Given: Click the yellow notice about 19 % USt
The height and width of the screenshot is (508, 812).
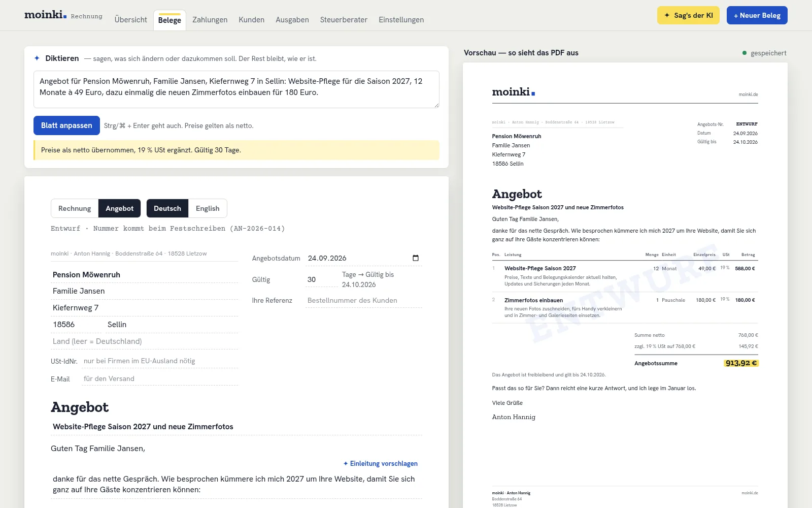Looking at the screenshot, I should [x=236, y=150].
